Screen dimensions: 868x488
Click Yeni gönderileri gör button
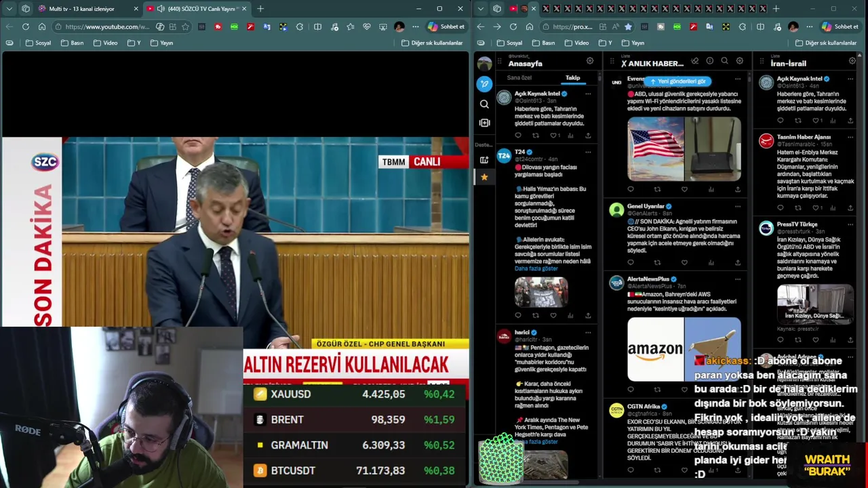coord(677,81)
